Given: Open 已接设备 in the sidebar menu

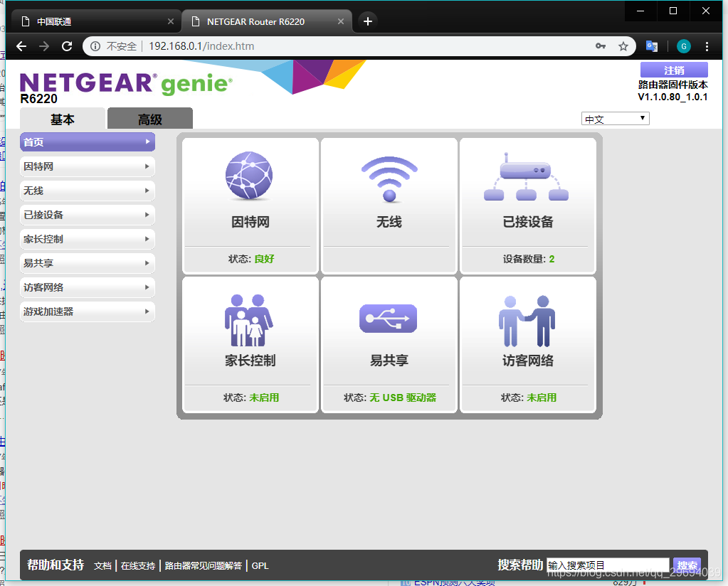Looking at the screenshot, I should (x=88, y=214).
